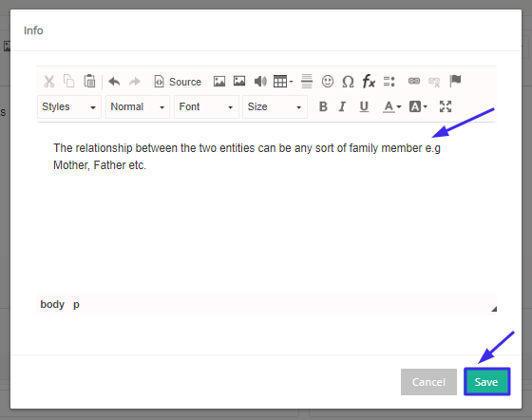
Task: Expand the Font dropdown
Action: pos(206,106)
